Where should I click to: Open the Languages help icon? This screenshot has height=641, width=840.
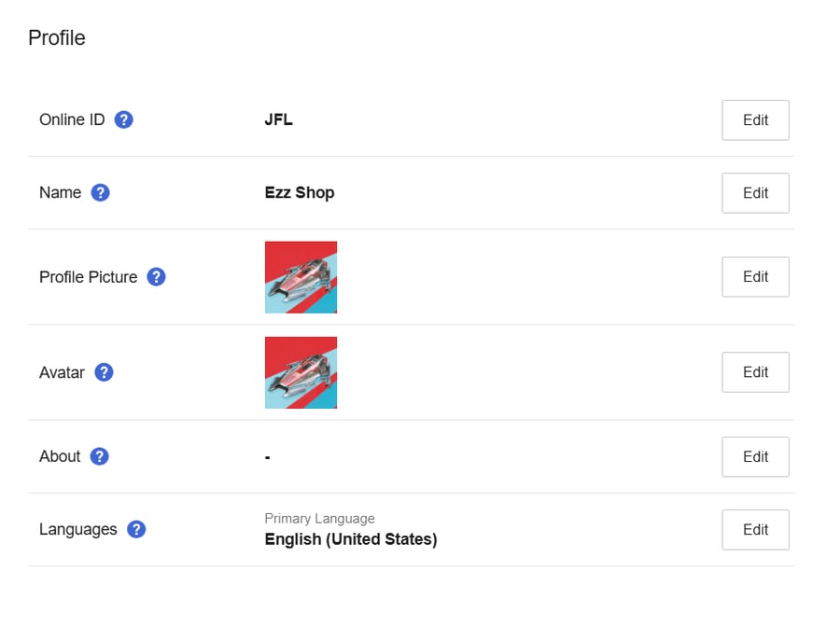[136, 529]
